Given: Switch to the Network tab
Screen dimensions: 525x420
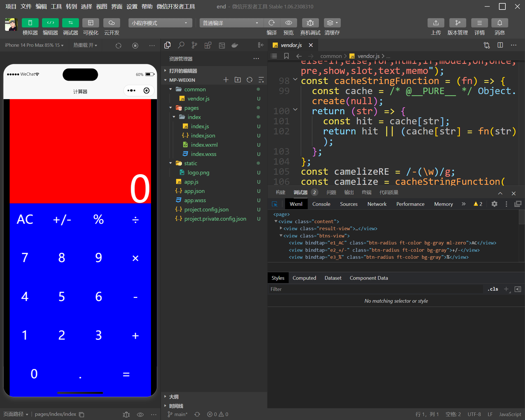Looking at the screenshot, I should [x=377, y=204].
